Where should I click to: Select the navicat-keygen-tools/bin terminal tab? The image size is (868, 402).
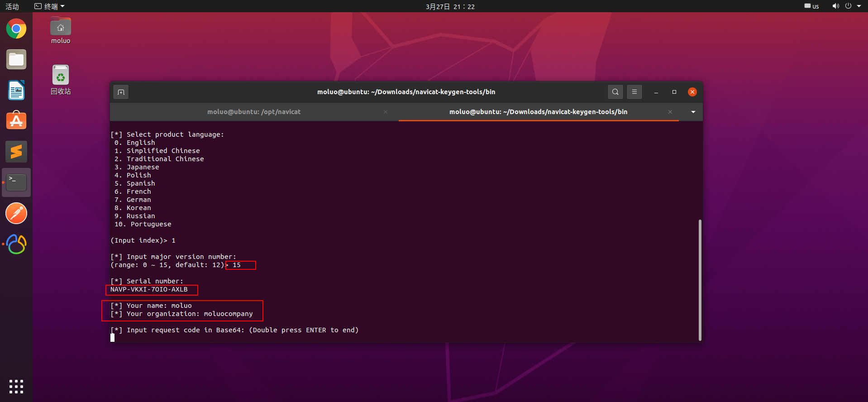[x=538, y=112]
